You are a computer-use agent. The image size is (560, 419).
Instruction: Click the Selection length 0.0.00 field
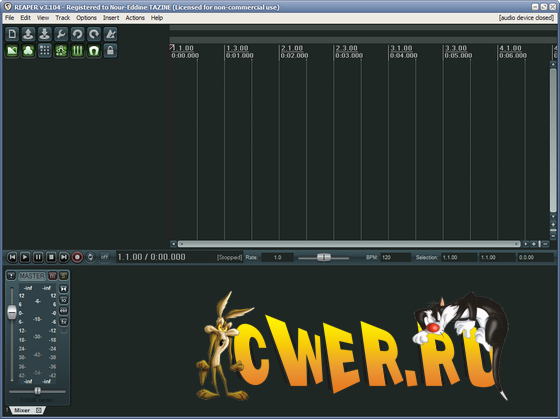pyautogui.click(x=535, y=257)
